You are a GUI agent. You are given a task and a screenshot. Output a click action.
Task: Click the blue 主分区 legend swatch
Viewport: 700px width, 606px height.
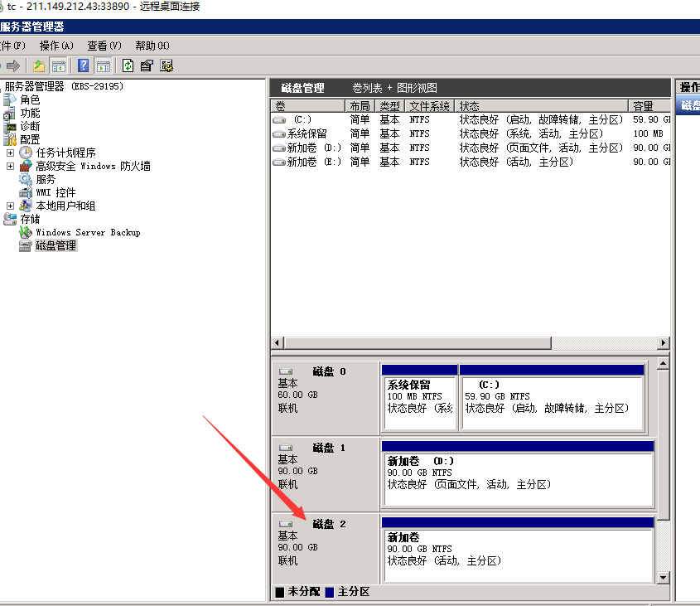coord(330,592)
